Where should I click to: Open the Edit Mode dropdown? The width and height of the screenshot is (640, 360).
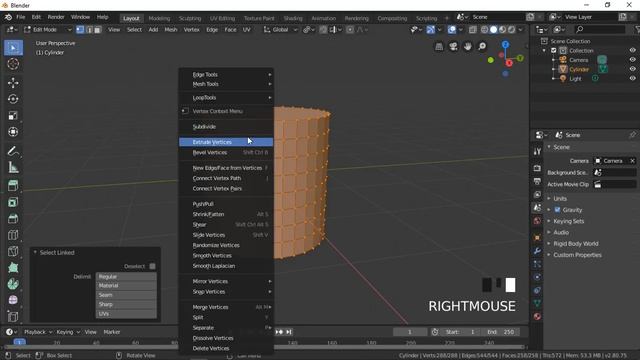coord(47,30)
